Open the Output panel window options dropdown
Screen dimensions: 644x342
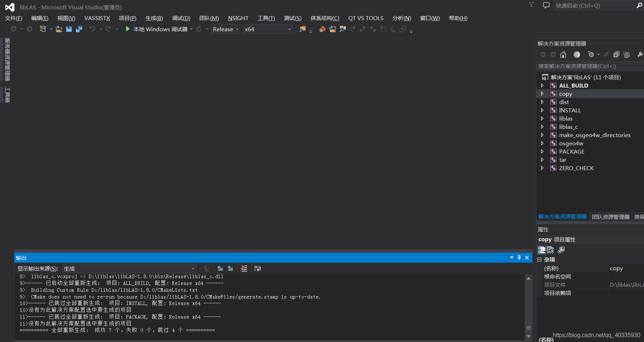tap(512, 258)
